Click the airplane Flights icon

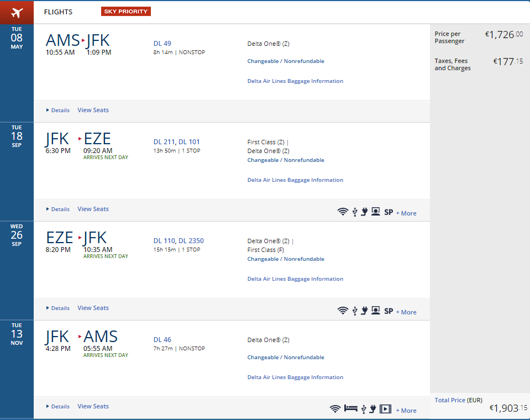tap(17, 13)
